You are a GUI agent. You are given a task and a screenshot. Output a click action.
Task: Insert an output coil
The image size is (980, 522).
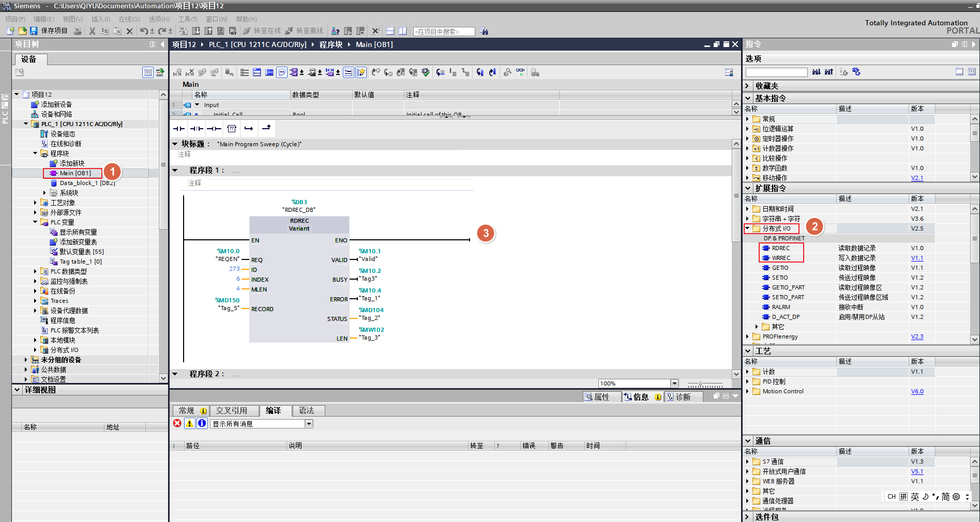[214, 128]
